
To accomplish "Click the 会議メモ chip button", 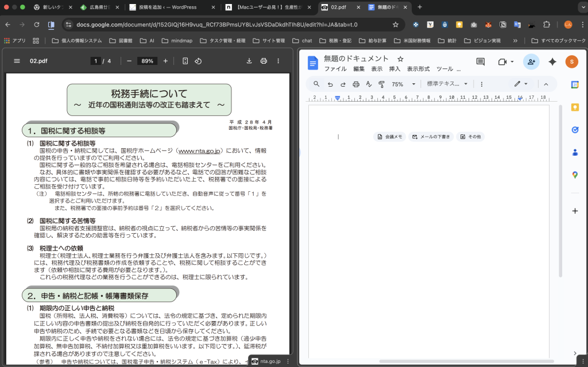I will point(389,137).
